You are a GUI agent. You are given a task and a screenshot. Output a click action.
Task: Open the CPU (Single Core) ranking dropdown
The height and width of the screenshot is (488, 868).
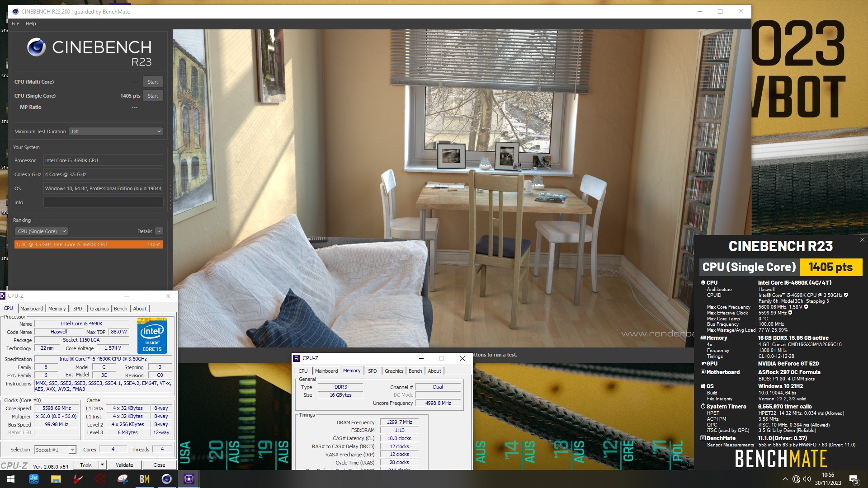[41, 231]
